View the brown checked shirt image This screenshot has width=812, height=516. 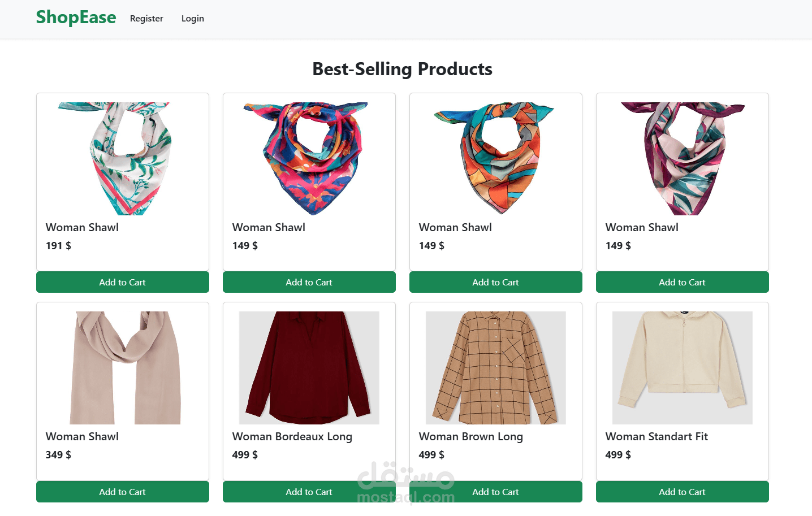click(496, 368)
